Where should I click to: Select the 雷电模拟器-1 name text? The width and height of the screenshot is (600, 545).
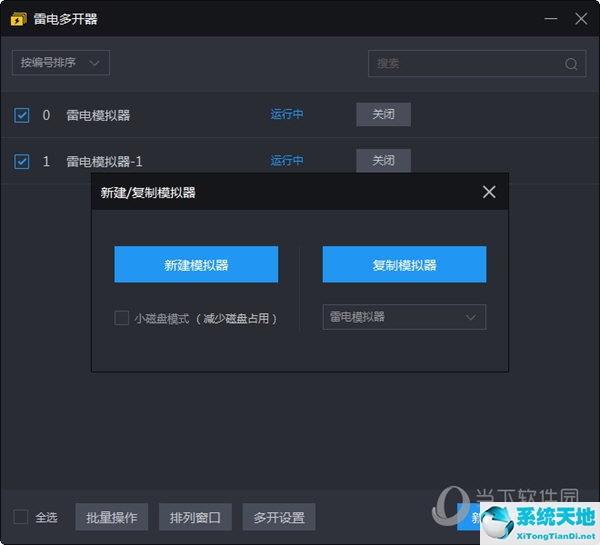click(104, 162)
